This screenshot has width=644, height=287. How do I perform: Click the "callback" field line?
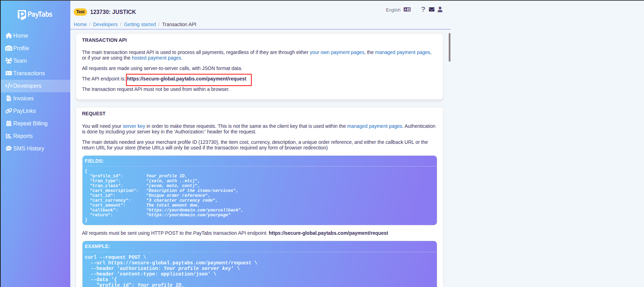coord(167,210)
